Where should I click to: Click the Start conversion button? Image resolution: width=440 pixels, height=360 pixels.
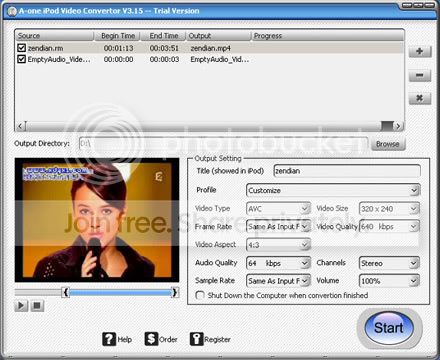pos(389,328)
